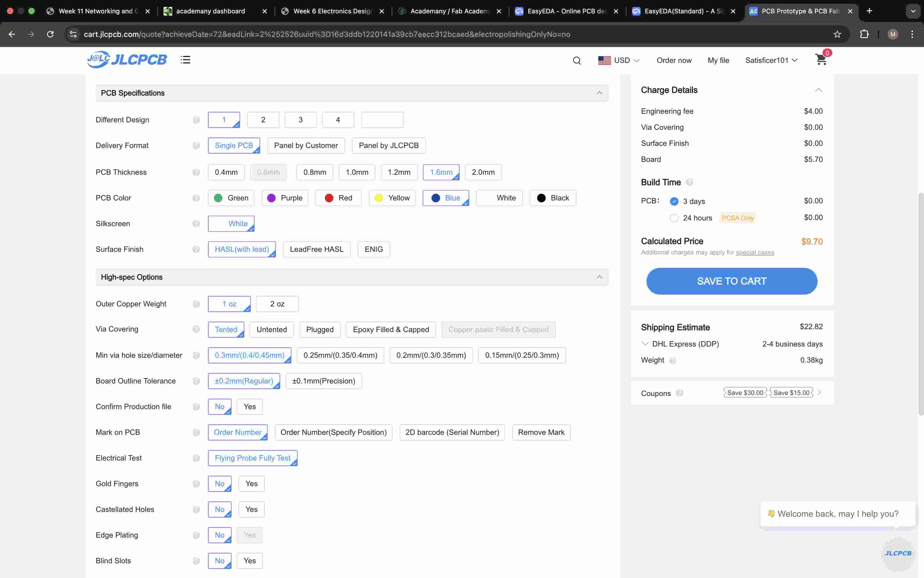
Task: Choose 2 oz outer copper weight
Action: tap(277, 304)
